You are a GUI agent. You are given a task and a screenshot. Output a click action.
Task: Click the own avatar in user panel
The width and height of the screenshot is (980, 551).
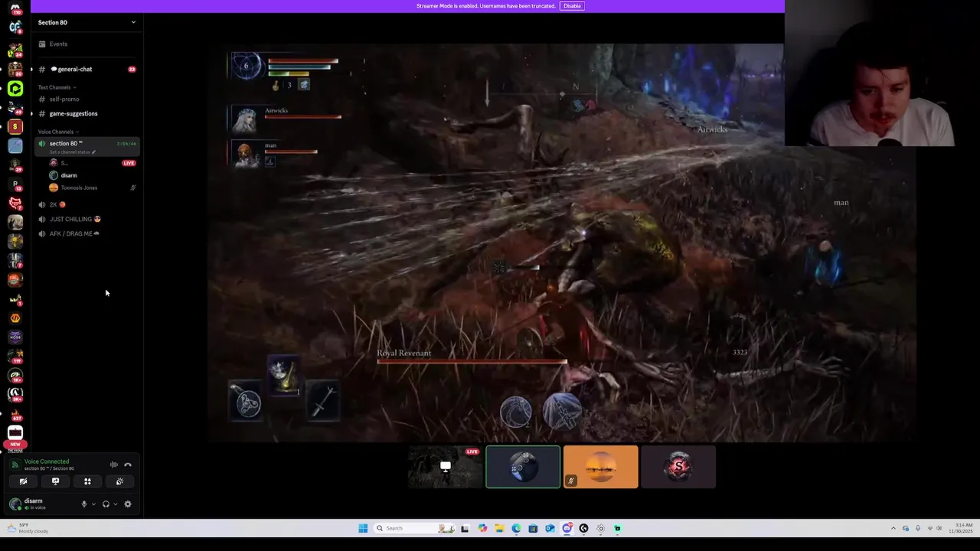pos(15,504)
